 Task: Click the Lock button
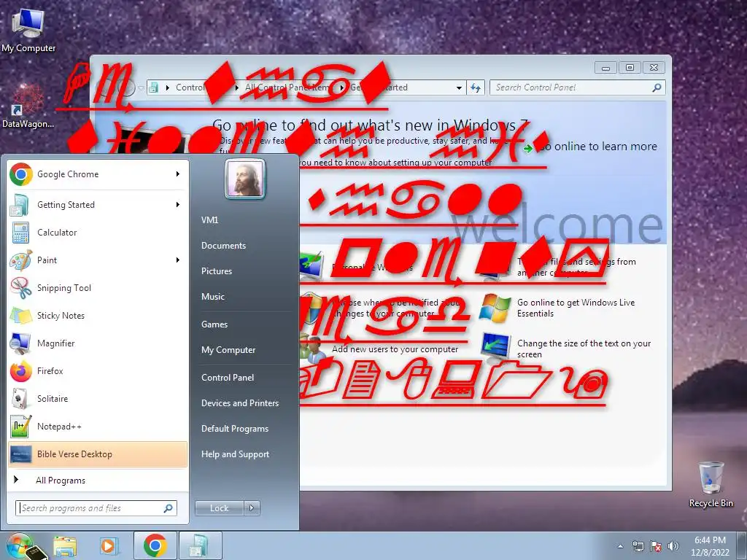(x=220, y=508)
